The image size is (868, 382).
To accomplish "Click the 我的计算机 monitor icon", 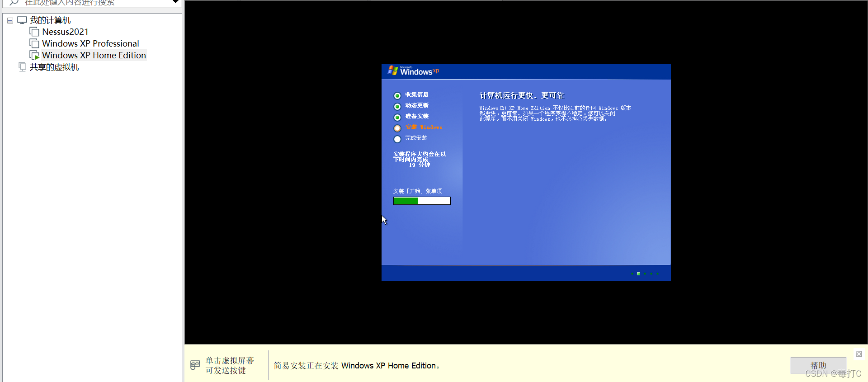I will point(22,20).
